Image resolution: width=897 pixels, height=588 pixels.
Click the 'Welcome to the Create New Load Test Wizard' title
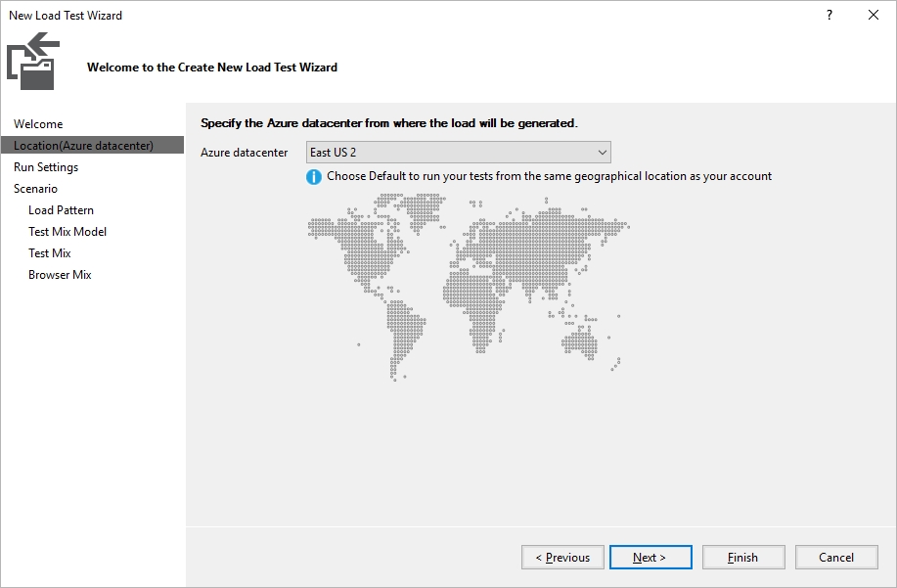click(212, 68)
